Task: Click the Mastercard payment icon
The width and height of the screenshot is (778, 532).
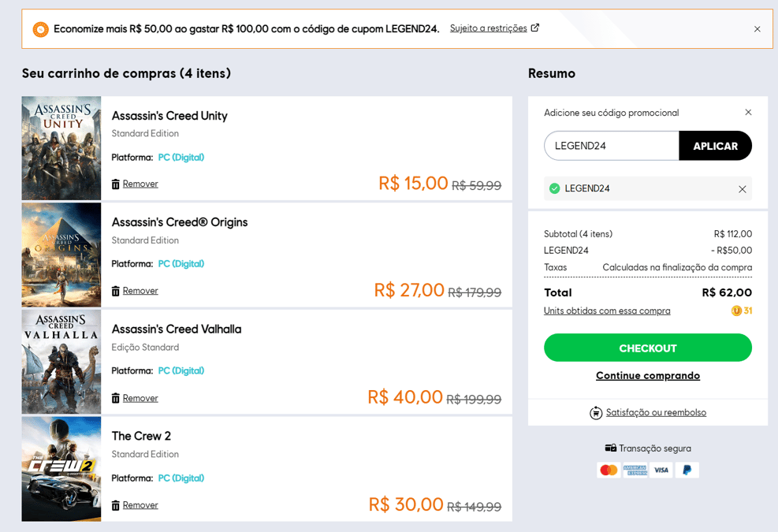Action: point(609,470)
